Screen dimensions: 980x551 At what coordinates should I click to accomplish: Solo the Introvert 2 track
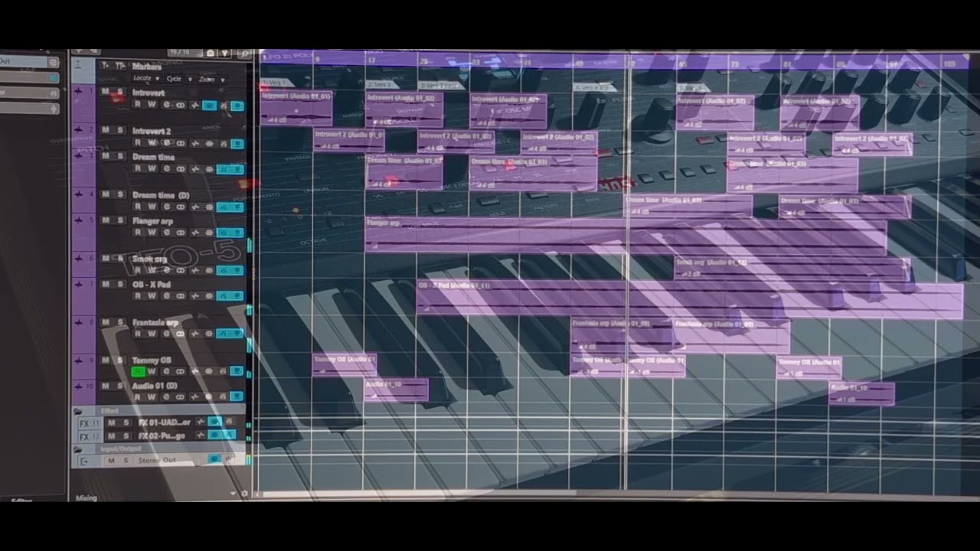click(x=120, y=130)
